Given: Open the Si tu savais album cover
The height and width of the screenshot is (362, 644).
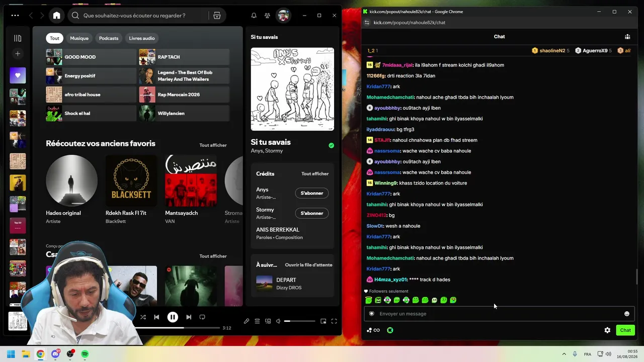Looking at the screenshot, I should (x=292, y=89).
